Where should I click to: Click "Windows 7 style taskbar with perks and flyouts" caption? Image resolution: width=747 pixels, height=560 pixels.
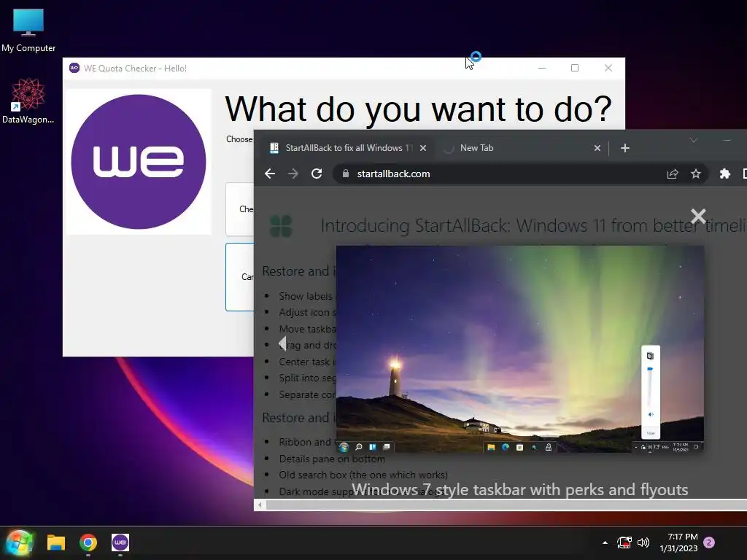(x=519, y=489)
